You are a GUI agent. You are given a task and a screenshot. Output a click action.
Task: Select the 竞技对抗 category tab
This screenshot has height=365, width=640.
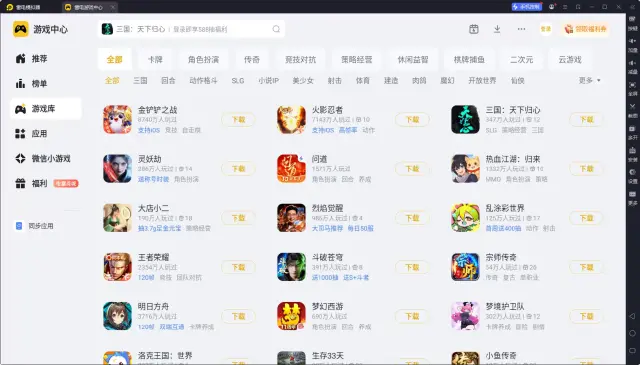coord(300,60)
